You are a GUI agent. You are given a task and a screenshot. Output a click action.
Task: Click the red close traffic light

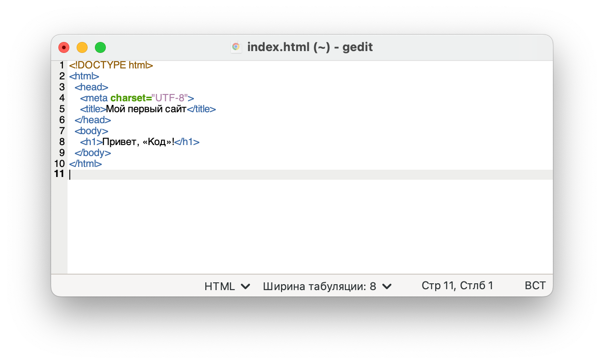click(63, 47)
